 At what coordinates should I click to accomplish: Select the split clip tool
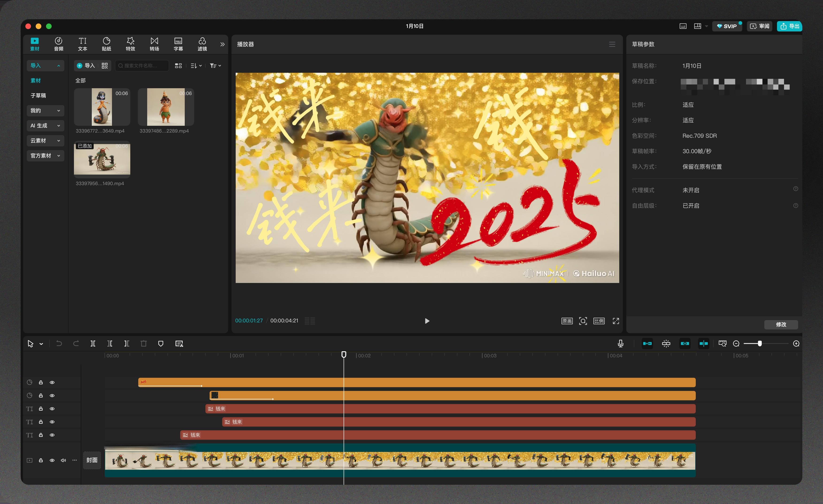point(93,344)
